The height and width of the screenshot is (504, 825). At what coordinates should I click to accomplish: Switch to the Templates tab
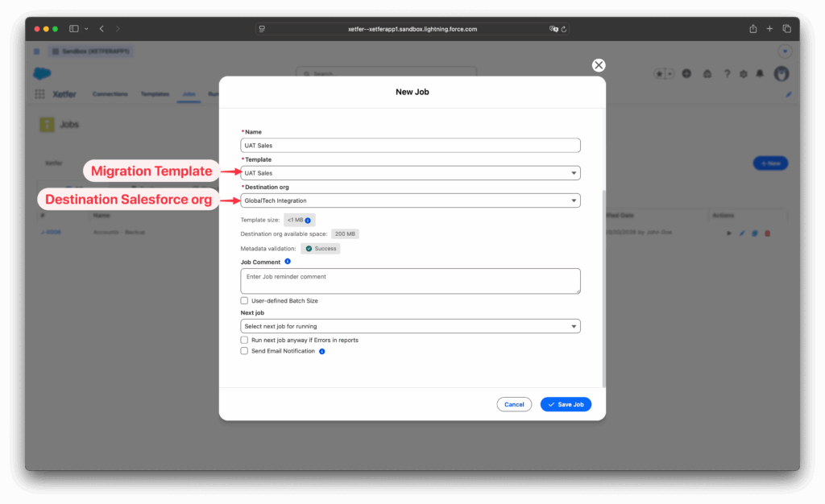click(155, 94)
